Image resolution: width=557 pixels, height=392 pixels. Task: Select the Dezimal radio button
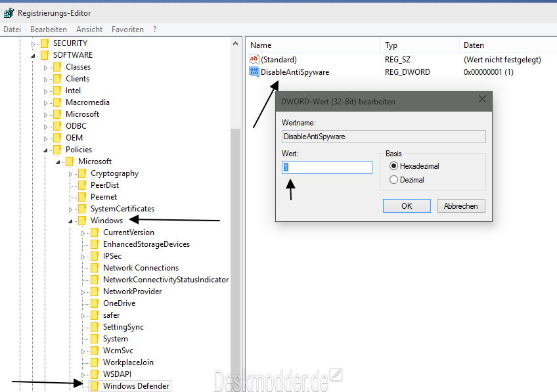(393, 180)
